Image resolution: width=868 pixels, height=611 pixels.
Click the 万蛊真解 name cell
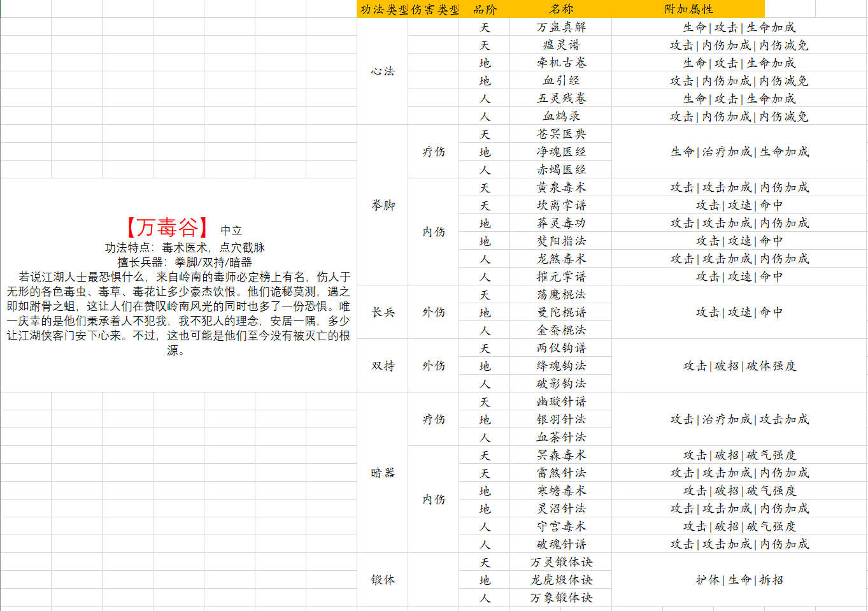tap(561, 27)
